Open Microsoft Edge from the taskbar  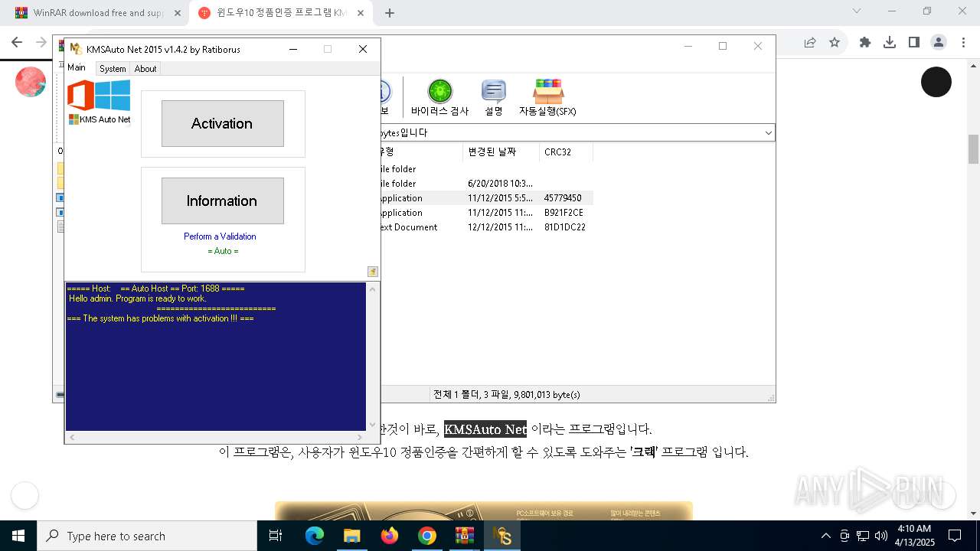[315, 536]
